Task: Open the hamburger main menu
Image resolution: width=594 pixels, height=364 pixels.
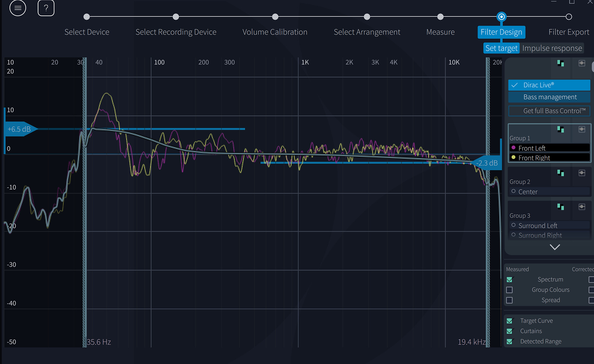Action: pos(18,8)
